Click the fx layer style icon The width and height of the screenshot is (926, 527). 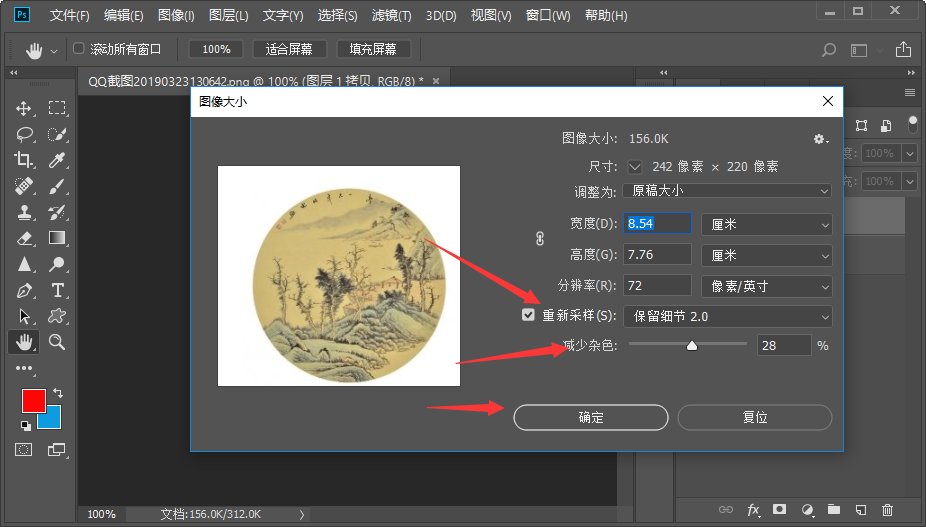(x=754, y=510)
